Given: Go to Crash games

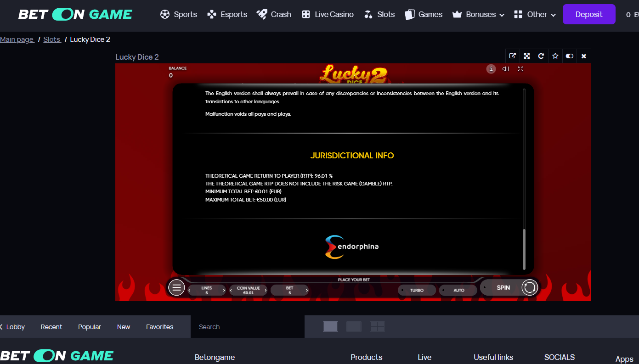Looking at the screenshot, I should (x=274, y=14).
